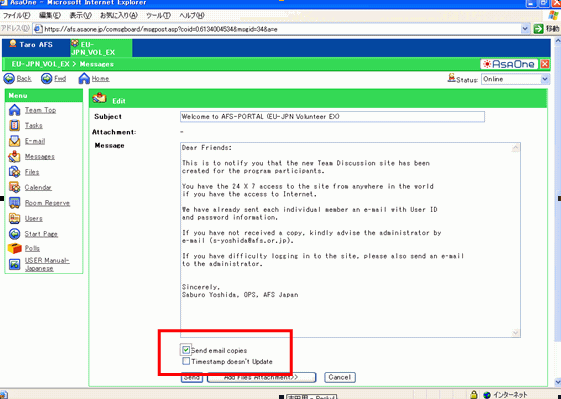
Task: Open the Start Page arrow icon
Action: click(x=14, y=234)
